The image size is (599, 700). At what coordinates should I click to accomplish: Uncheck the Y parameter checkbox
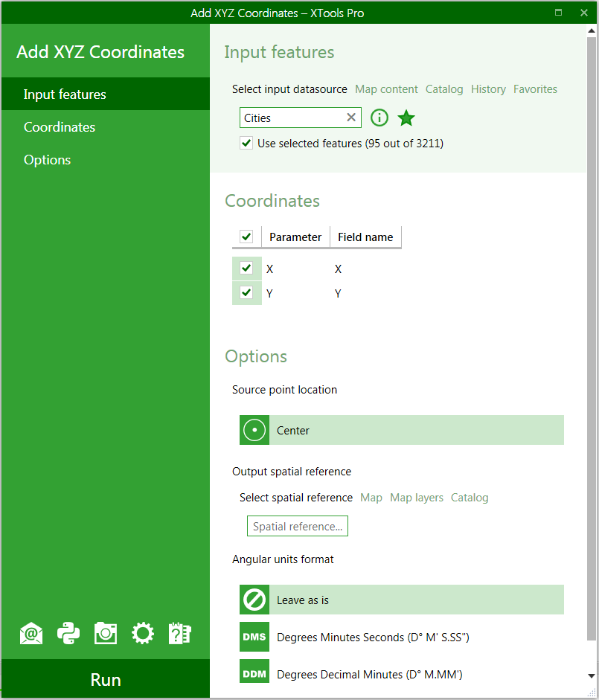pos(246,293)
